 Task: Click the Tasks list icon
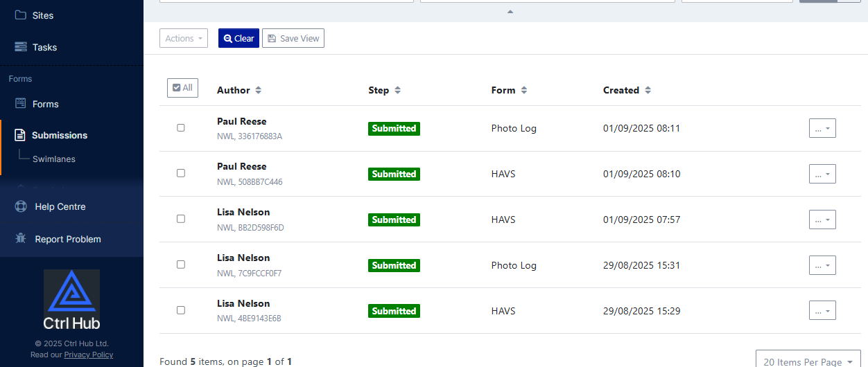21,47
